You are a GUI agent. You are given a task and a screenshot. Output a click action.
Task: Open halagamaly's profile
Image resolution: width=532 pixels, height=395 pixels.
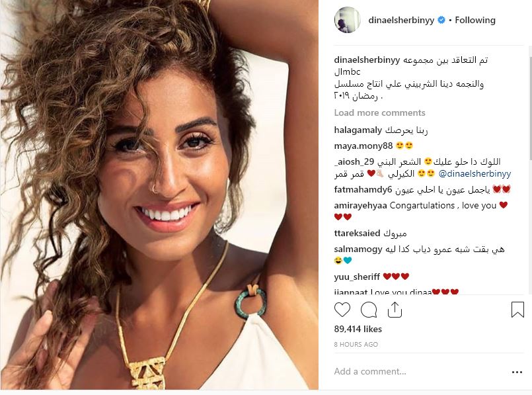(x=358, y=130)
